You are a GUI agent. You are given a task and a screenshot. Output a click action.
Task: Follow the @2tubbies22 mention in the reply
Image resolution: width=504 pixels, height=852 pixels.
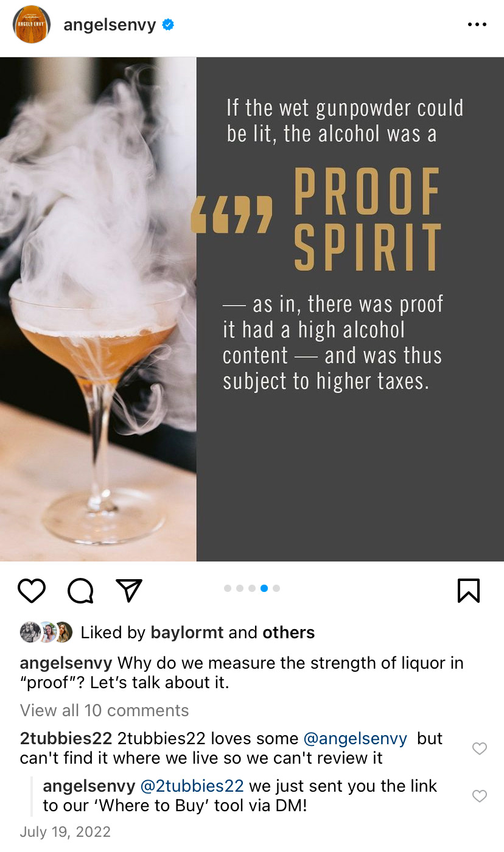tap(192, 786)
